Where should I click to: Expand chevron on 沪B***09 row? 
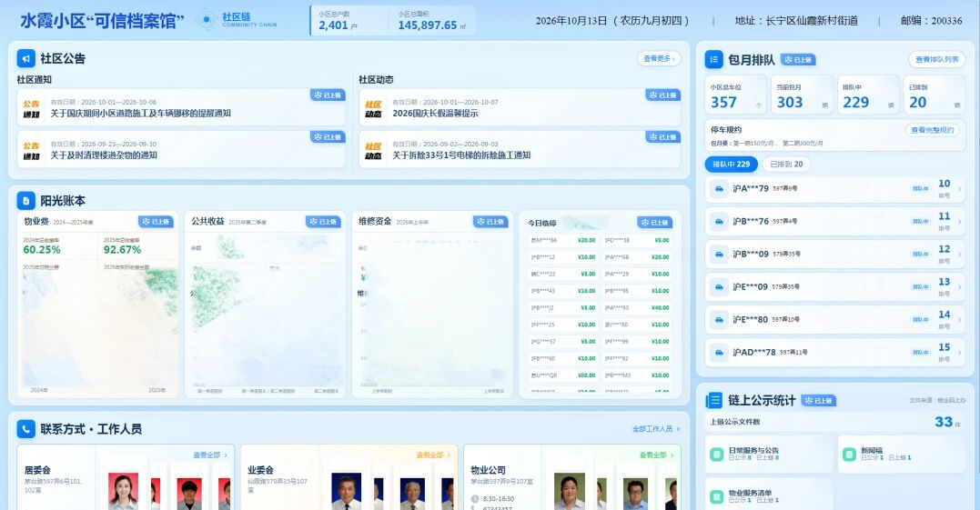click(x=960, y=254)
